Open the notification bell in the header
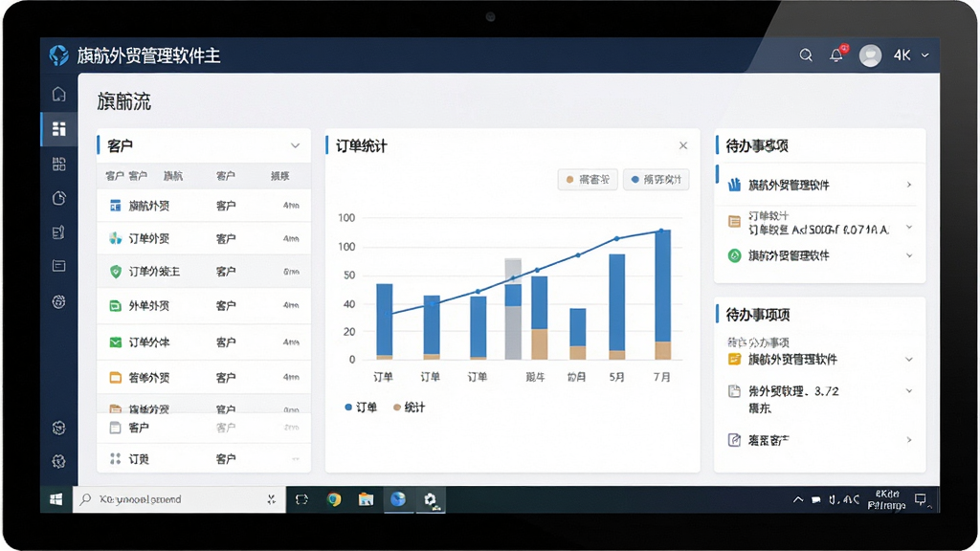 click(836, 55)
